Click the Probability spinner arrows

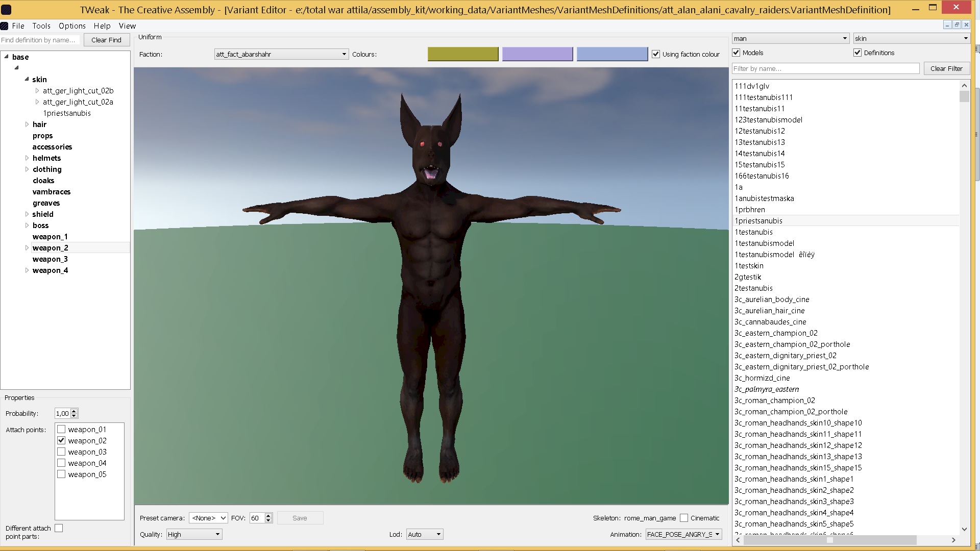tap(74, 413)
